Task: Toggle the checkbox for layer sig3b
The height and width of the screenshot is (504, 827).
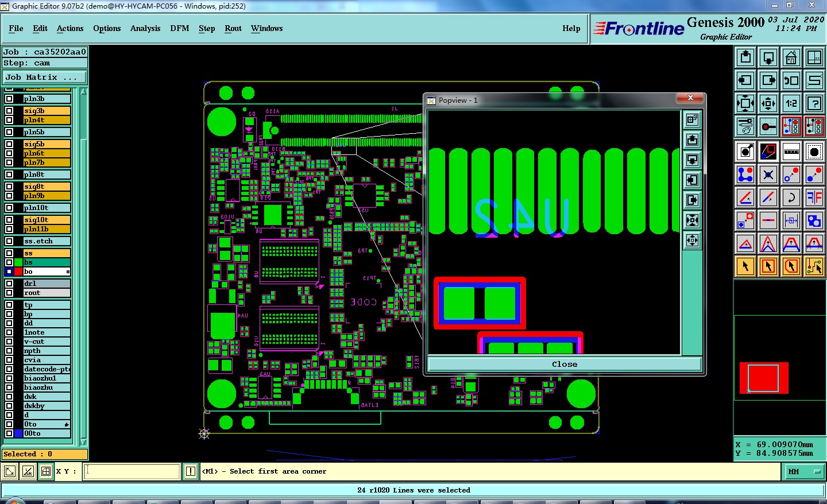Action: [x=9, y=111]
